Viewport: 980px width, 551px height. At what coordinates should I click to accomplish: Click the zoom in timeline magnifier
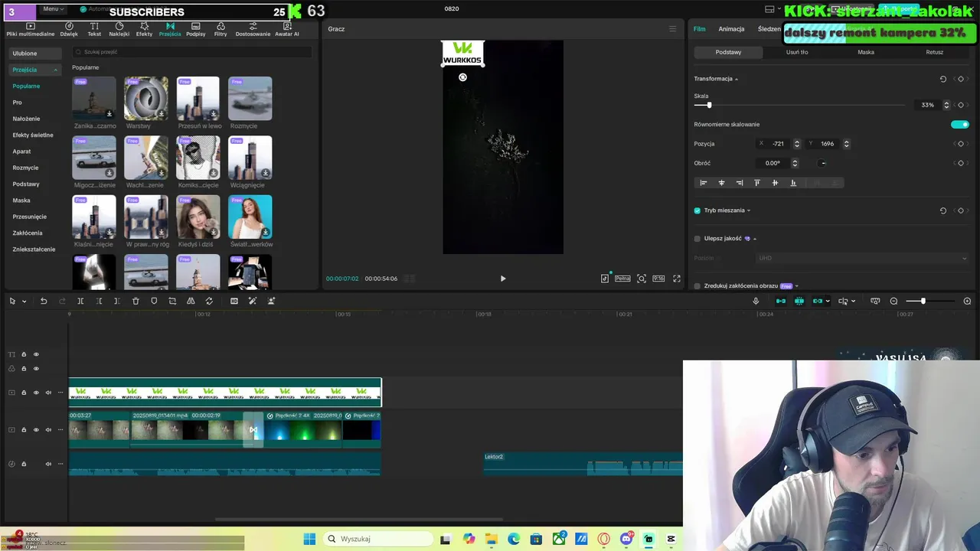(x=967, y=301)
